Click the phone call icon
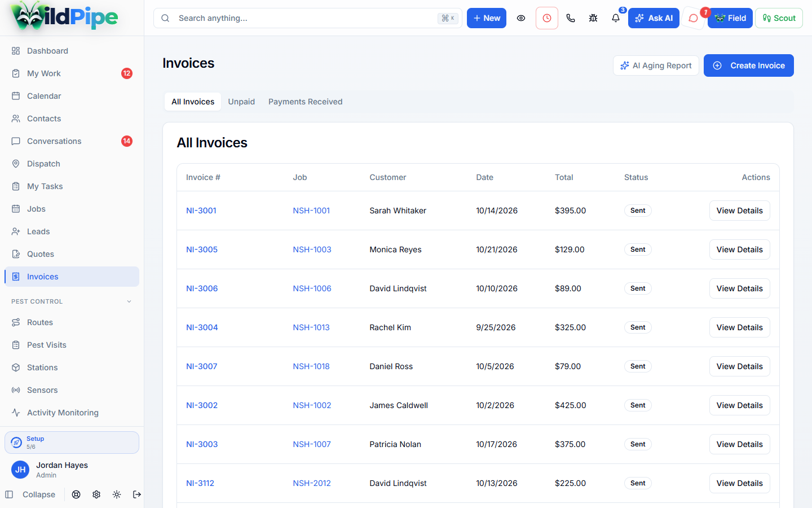812x508 pixels. click(571, 18)
